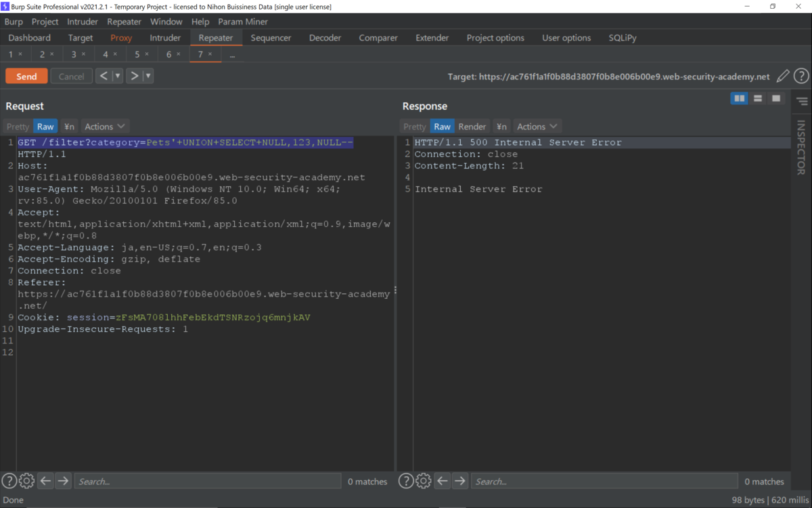
Task: Click the orange Send button
Action: 26,76
